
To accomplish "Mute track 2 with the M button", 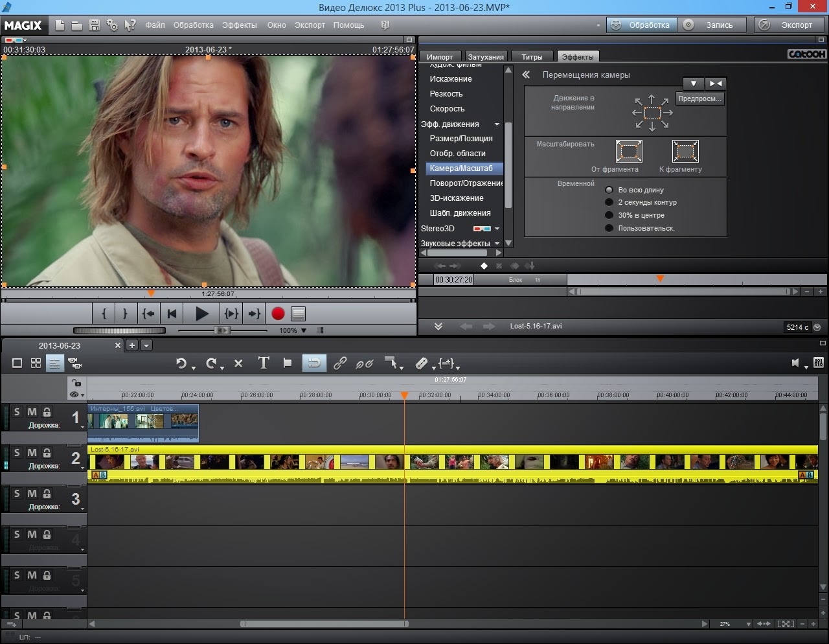I will click(32, 453).
